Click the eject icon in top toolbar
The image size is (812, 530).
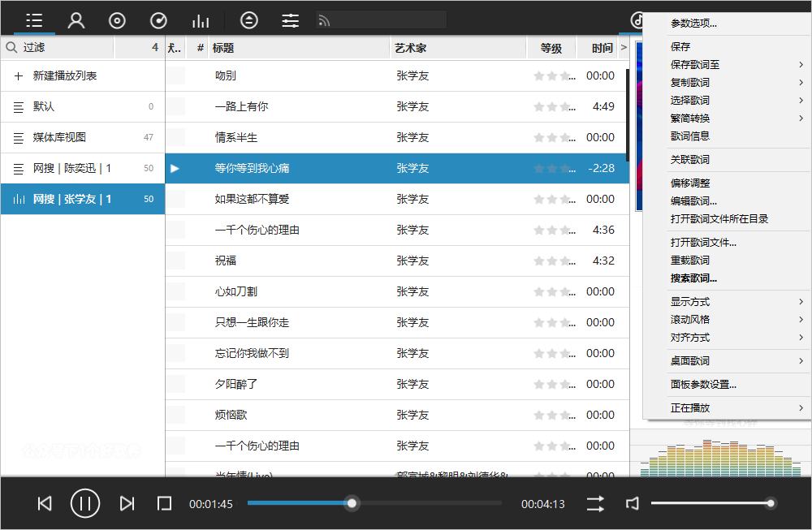pyautogui.click(x=249, y=20)
